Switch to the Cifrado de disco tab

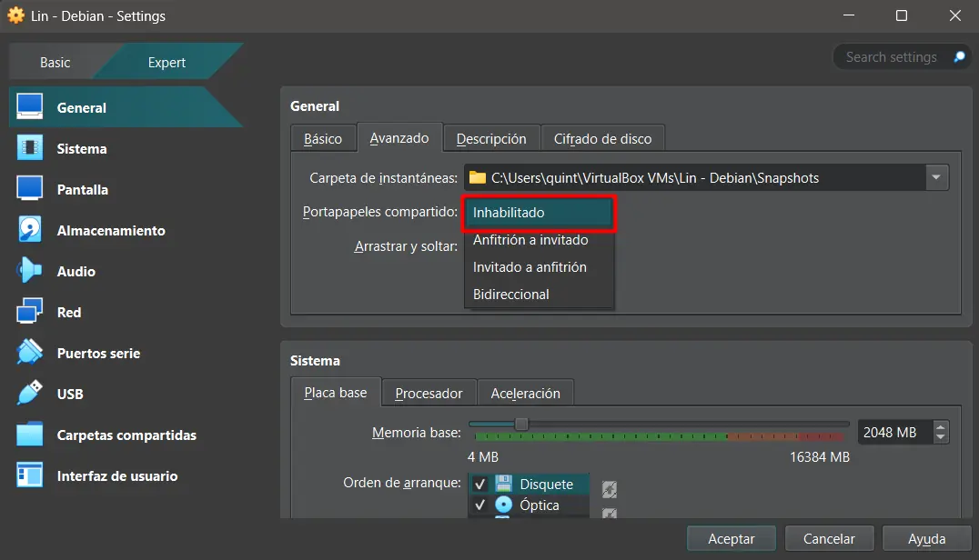pyautogui.click(x=603, y=137)
